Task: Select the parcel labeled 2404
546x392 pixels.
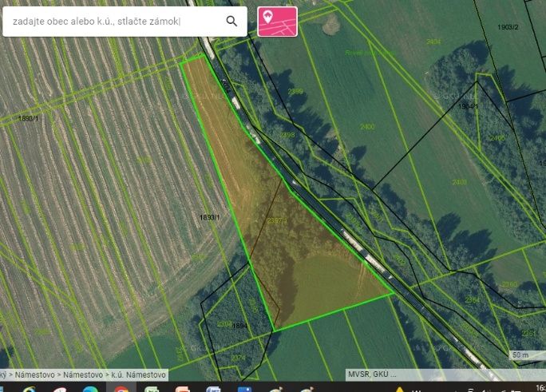Action: click(433, 42)
